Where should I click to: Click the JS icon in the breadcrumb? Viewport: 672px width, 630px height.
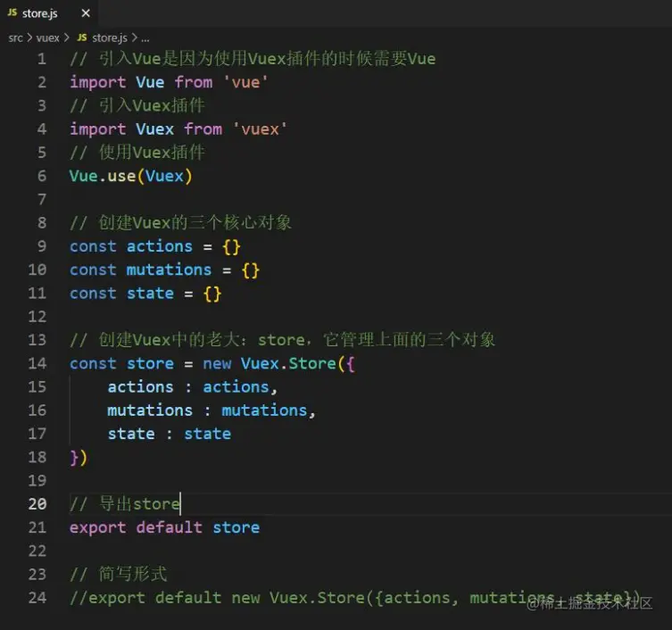pyautogui.click(x=82, y=37)
